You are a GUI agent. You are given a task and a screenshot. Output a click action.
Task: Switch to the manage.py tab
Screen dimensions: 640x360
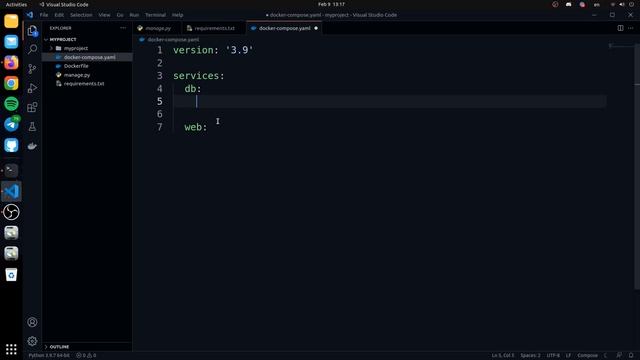tap(158, 28)
